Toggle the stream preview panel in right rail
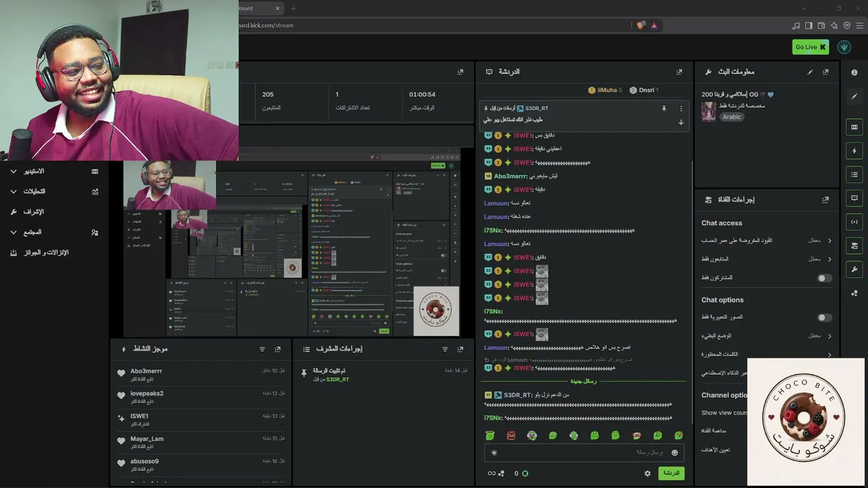 pos(854,127)
